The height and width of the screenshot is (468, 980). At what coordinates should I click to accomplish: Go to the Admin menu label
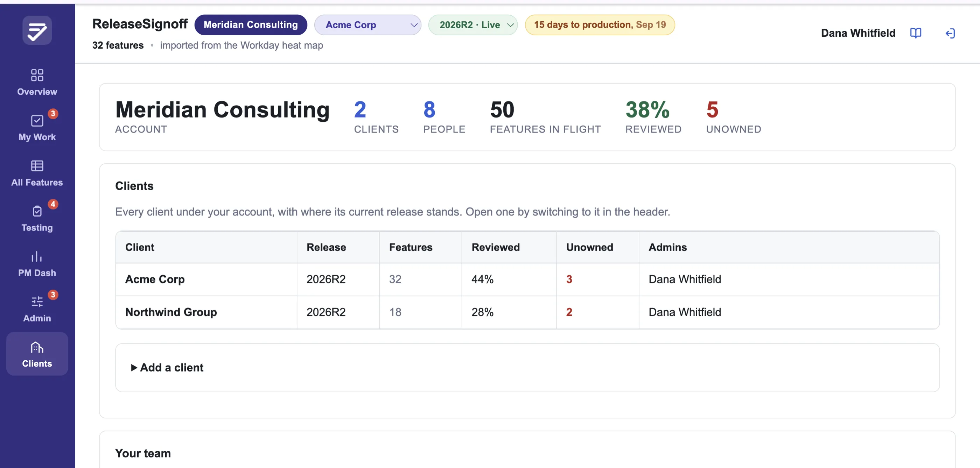[x=37, y=318]
